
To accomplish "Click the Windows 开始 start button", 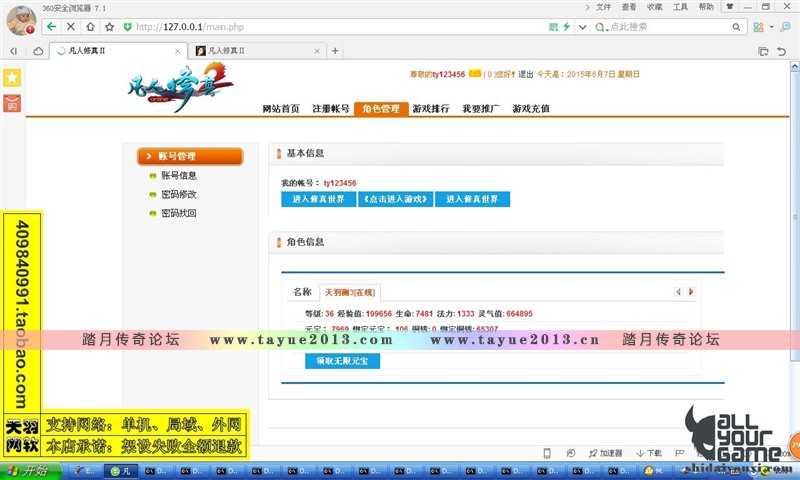I will pos(30,470).
